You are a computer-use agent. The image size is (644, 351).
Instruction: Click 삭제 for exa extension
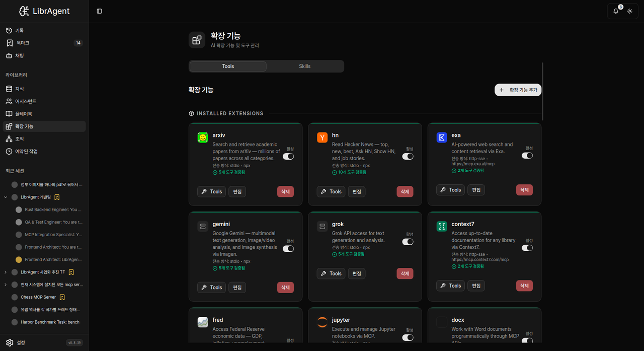524,190
